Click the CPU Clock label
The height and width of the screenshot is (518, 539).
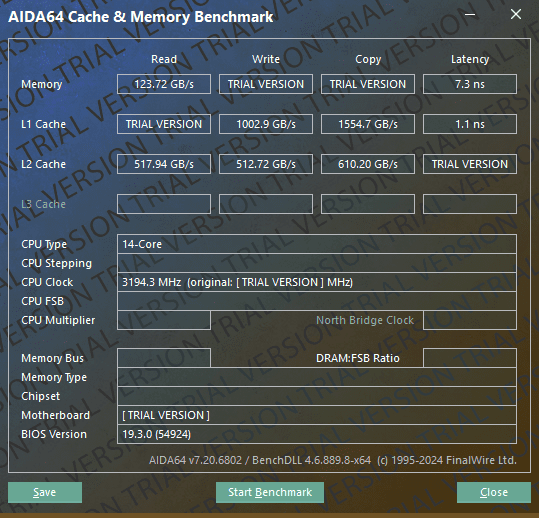(47, 282)
